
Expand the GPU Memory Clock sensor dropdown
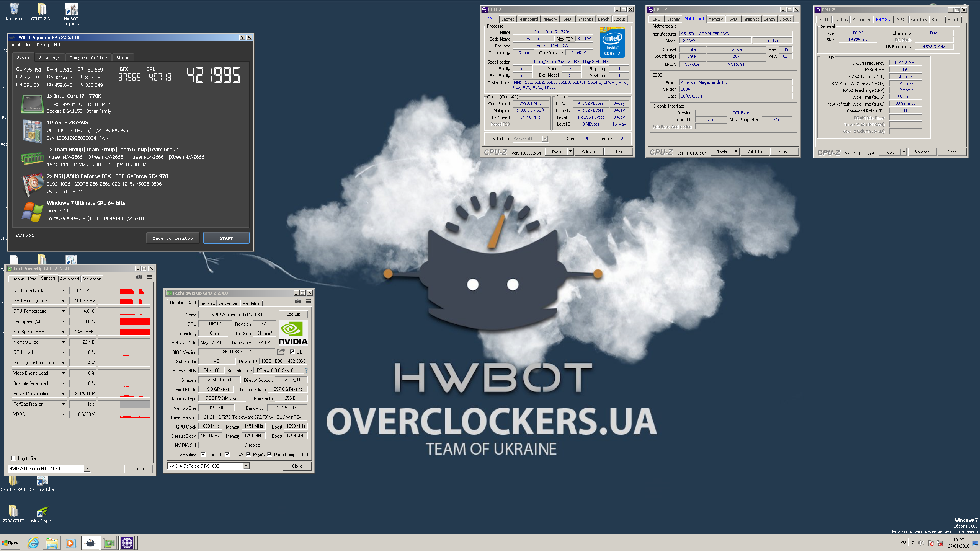tap(64, 301)
